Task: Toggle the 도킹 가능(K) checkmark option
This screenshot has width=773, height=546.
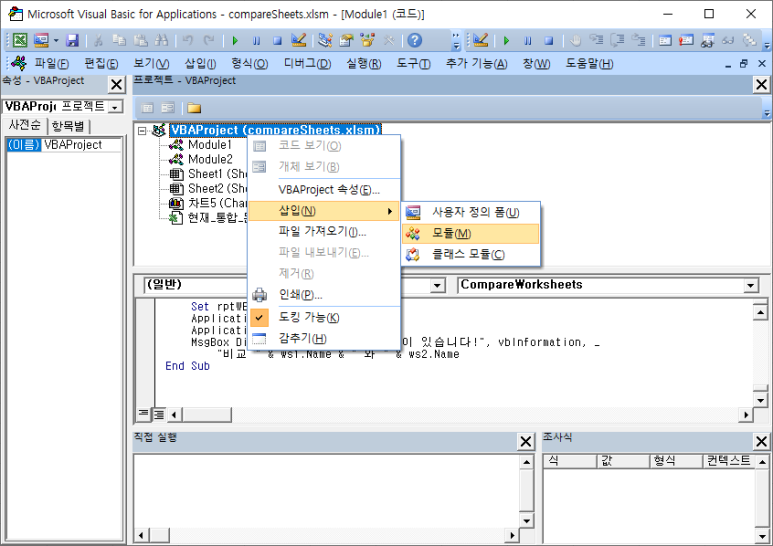Action: pyautogui.click(x=324, y=317)
